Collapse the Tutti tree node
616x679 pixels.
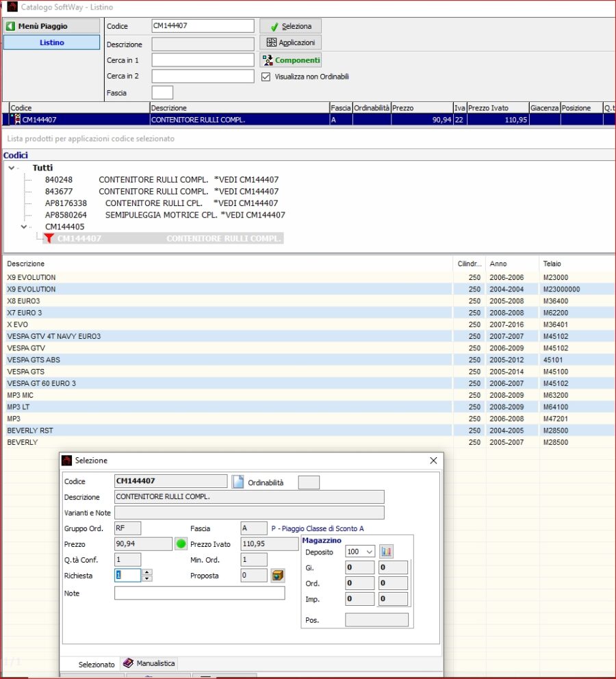click(12, 168)
